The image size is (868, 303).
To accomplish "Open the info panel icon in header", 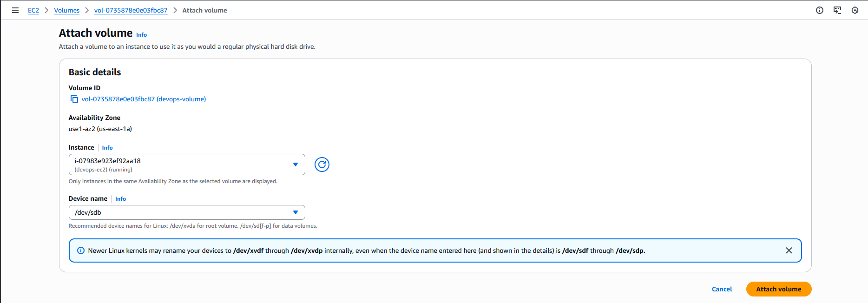I will [820, 10].
